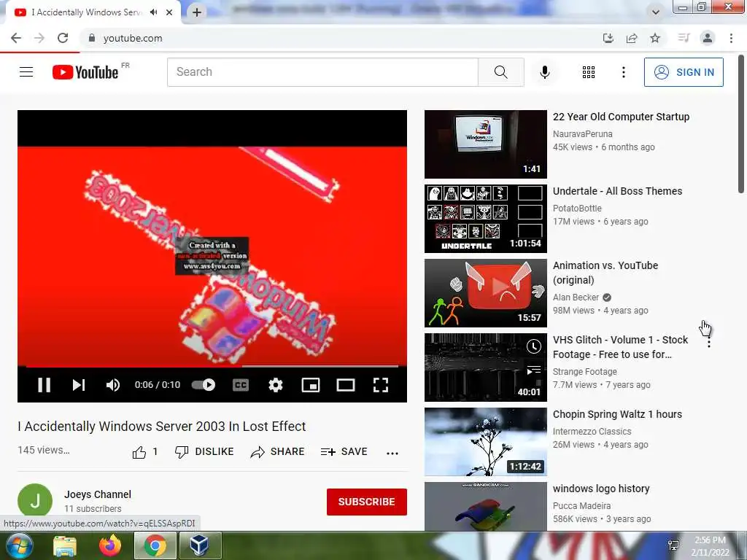Image resolution: width=747 pixels, height=560 pixels.
Task: Subscribe to Joeys Channel
Action: (366, 502)
